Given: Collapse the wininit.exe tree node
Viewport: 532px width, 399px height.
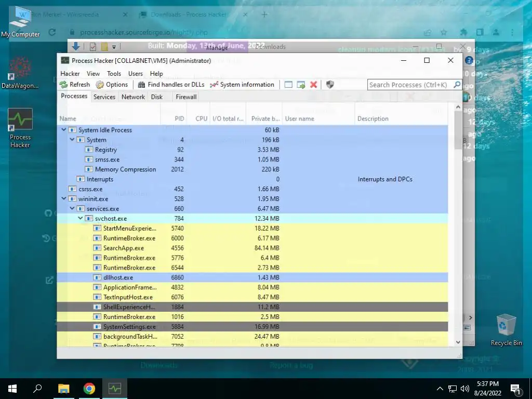Looking at the screenshot, I should [63, 198].
